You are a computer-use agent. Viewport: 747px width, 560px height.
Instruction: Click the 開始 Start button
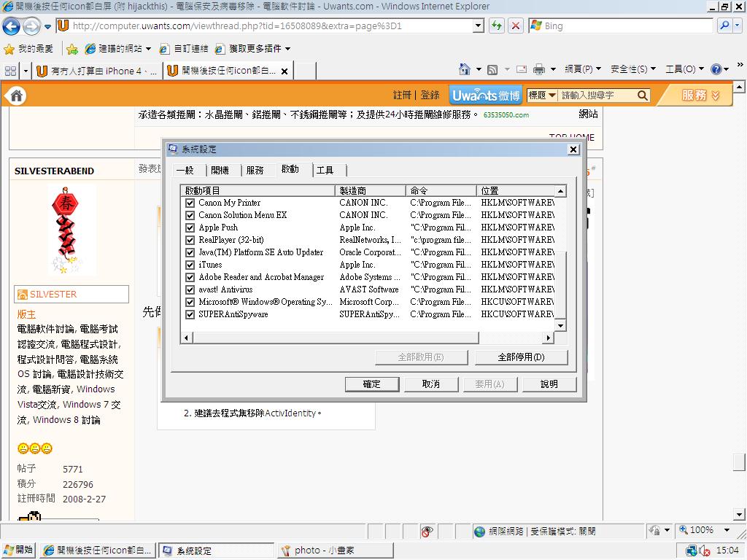coord(18,551)
